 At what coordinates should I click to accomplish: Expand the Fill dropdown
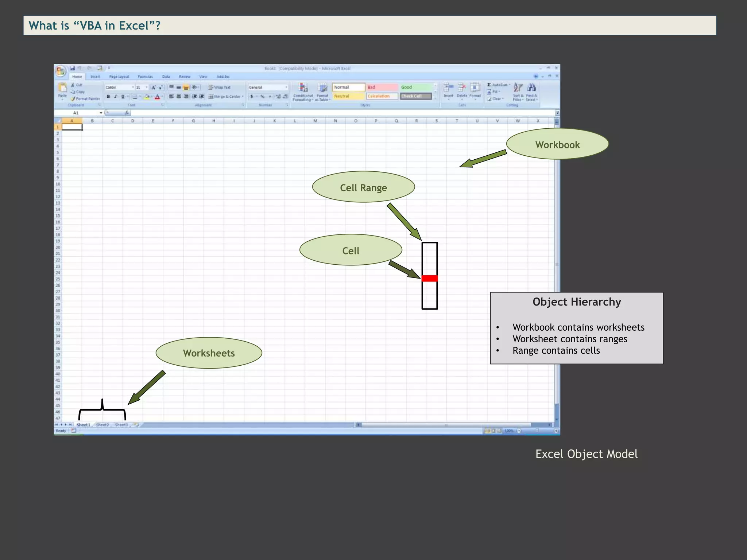tap(499, 92)
